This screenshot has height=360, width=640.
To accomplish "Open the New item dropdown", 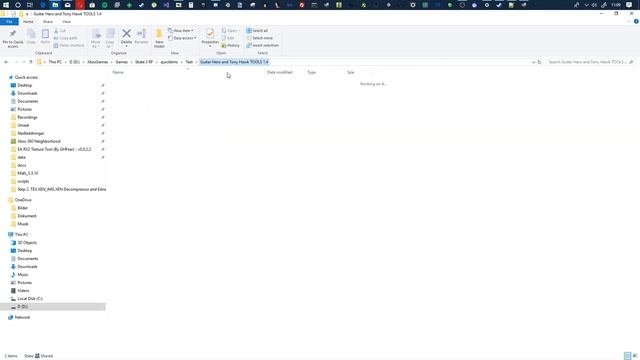I will [181, 31].
